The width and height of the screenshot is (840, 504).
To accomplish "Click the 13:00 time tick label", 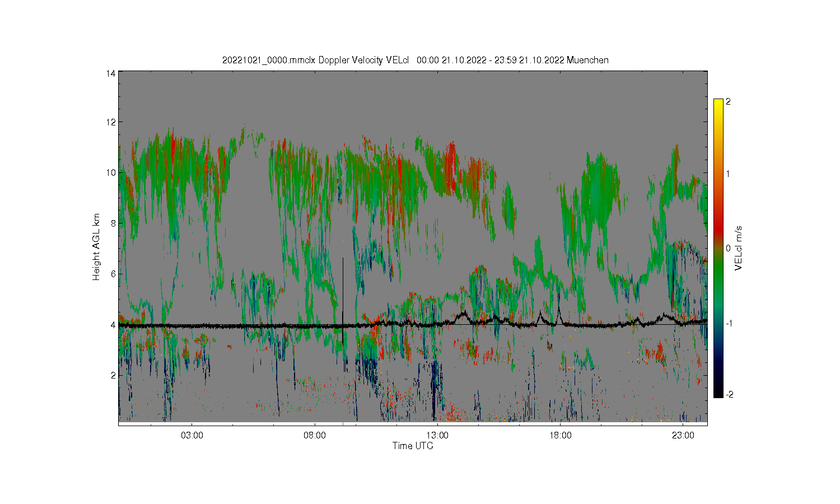I will coord(437,435).
